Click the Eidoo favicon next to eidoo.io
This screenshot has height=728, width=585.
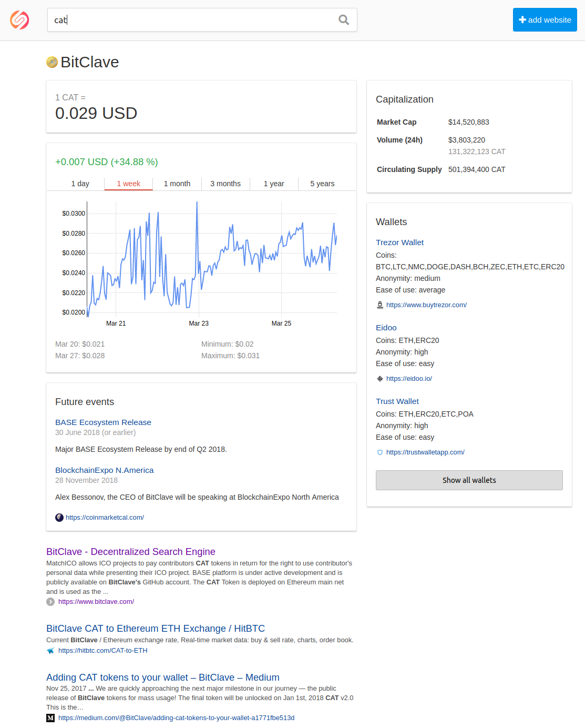380,379
